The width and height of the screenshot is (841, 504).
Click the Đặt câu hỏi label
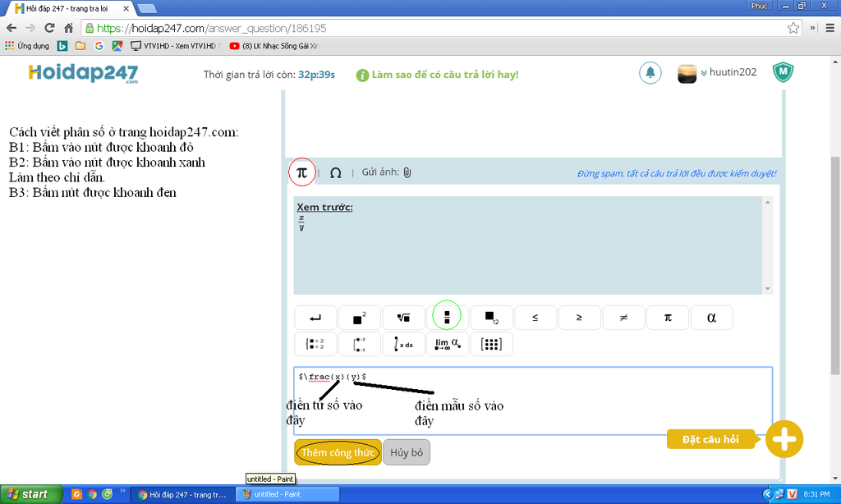point(710,439)
